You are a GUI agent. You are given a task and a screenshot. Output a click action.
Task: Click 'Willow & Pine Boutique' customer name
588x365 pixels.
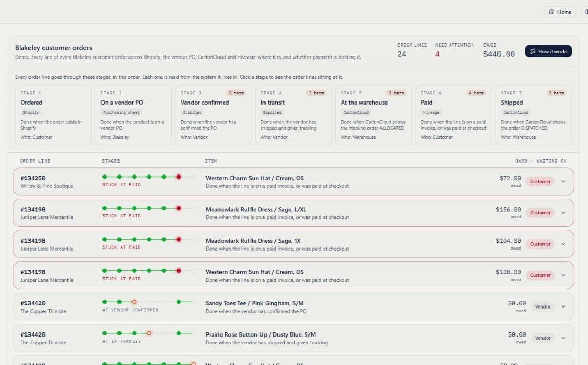pos(47,186)
